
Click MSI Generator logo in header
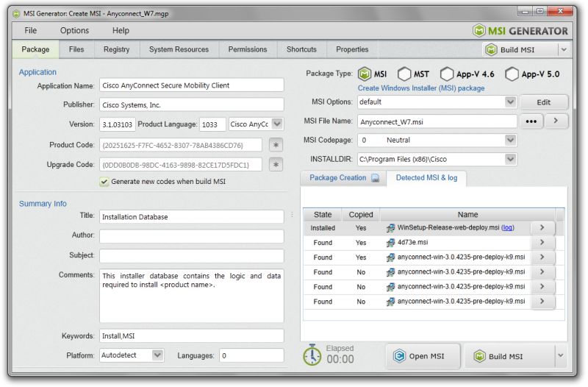520,31
